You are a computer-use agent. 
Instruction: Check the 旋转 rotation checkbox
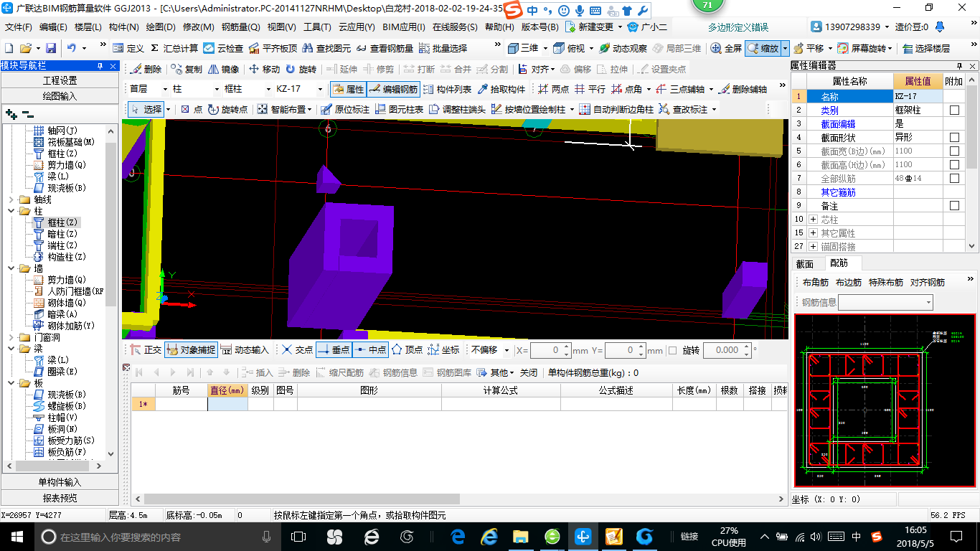pos(673,350)
